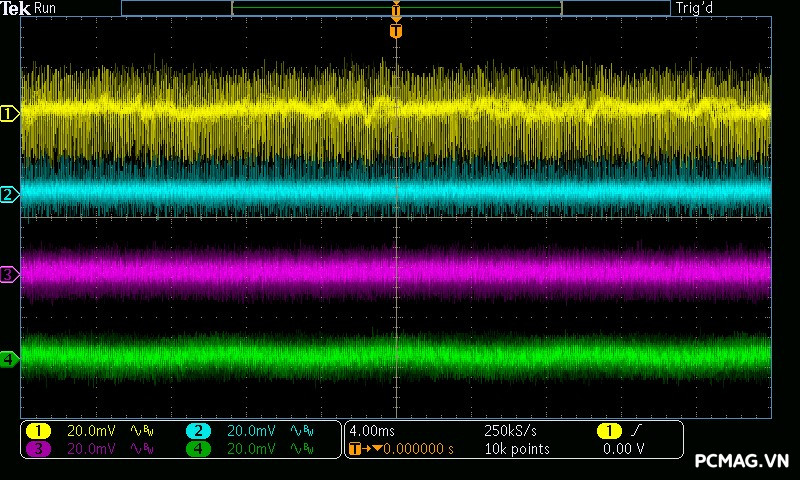800x480 pixels.
Task: Click the channel 1 yellow ground marker
Action: 9,114
